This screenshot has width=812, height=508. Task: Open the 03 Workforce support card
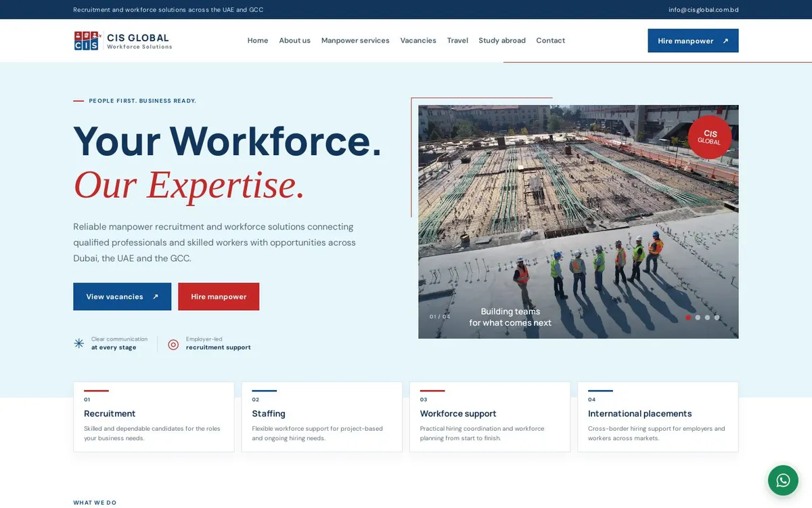pyautogui.click(x=490, y=417)
